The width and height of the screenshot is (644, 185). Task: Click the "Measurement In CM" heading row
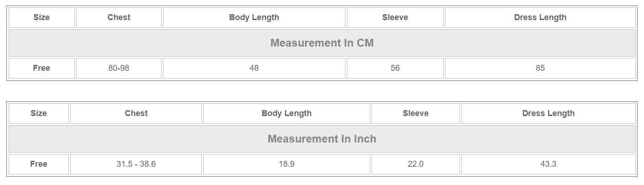tap(322, 43)
